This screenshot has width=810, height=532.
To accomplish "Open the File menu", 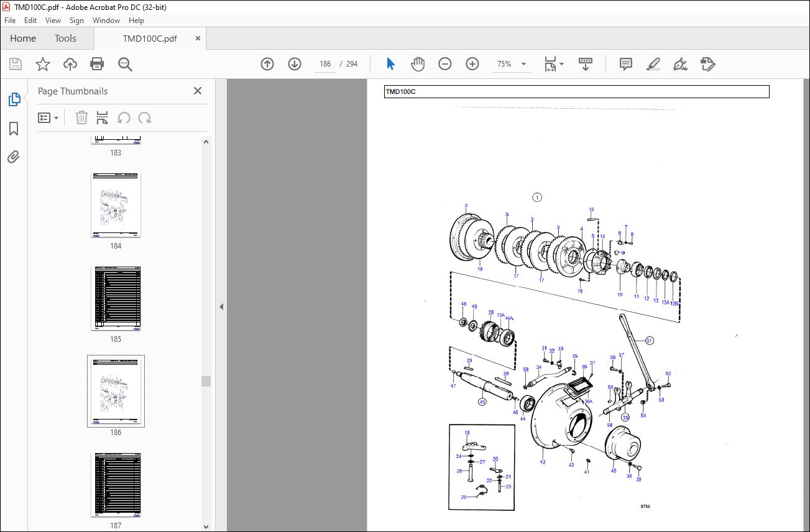I will click(x=10, y=21).
